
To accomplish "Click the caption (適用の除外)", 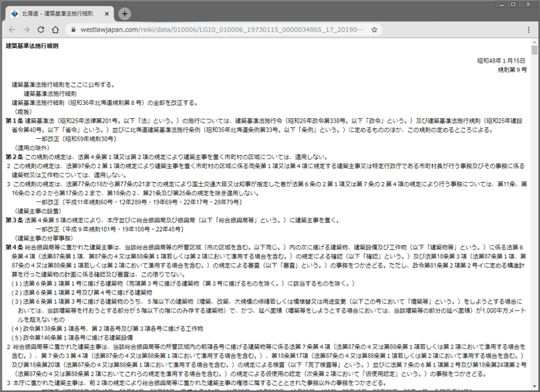I will tap(32, 148).
